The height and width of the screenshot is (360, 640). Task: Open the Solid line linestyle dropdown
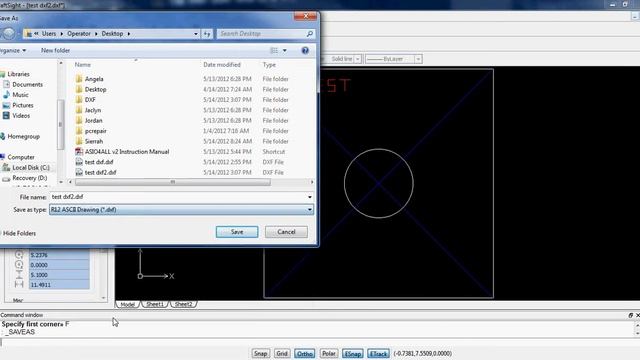358,59
